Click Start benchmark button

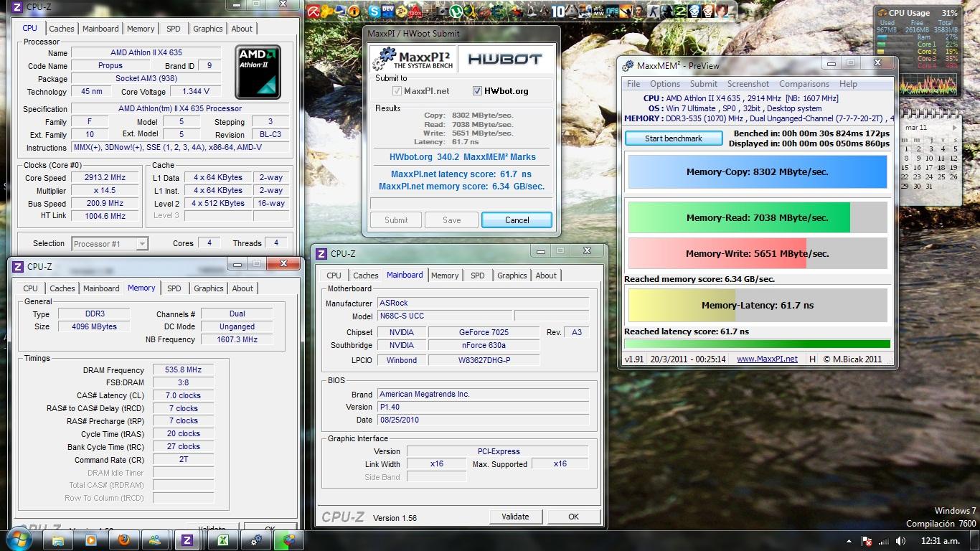[x=674, y=138]
